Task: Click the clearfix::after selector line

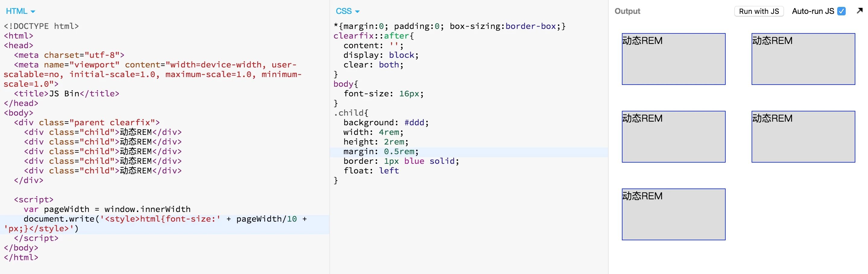Action: click(x=374, y=36)
